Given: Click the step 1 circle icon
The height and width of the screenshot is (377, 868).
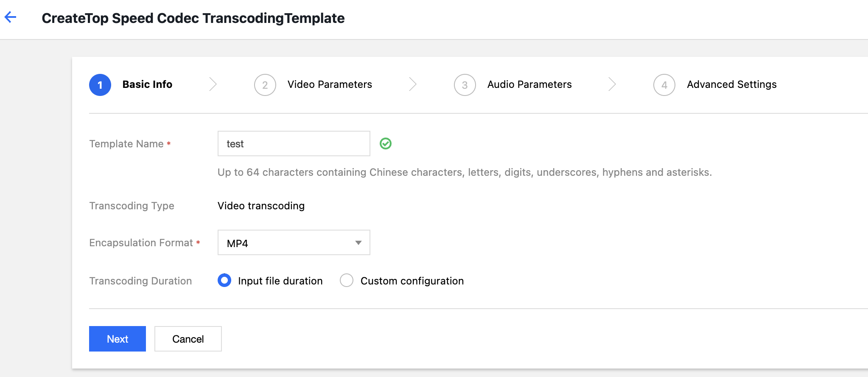Looking at the screenshot, I should pyautogui.click(x=100, y=85).
